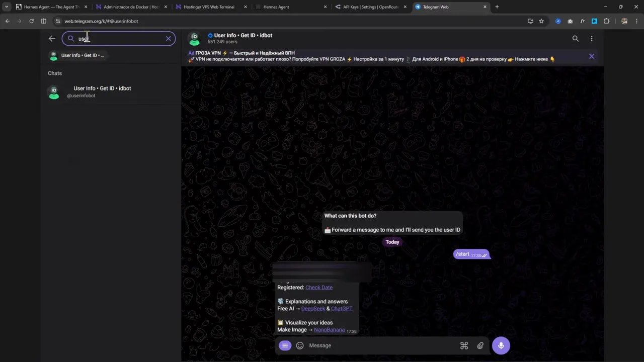Viewport: 644px width, 362px height.
Task: Open the idbot profile avatar in the chat header
Action: [194, 39]
